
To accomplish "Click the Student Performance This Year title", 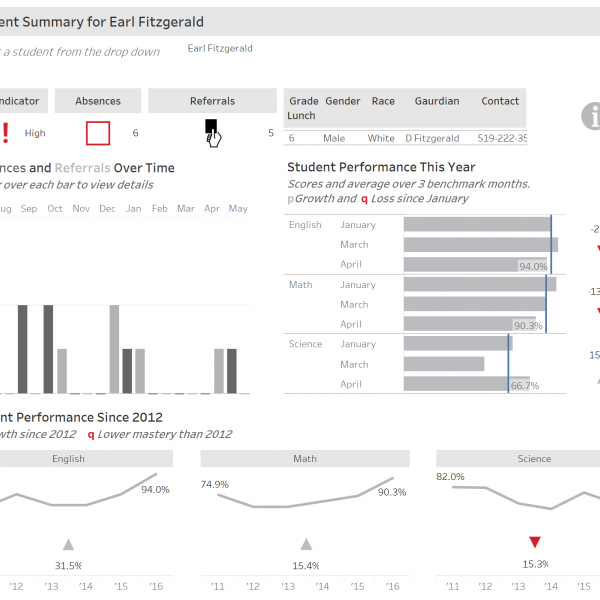I will (381, 167).
